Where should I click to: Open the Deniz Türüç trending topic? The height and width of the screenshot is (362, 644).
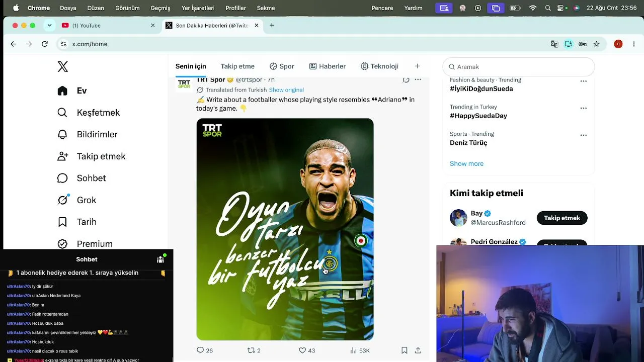(x=468, y=143)
